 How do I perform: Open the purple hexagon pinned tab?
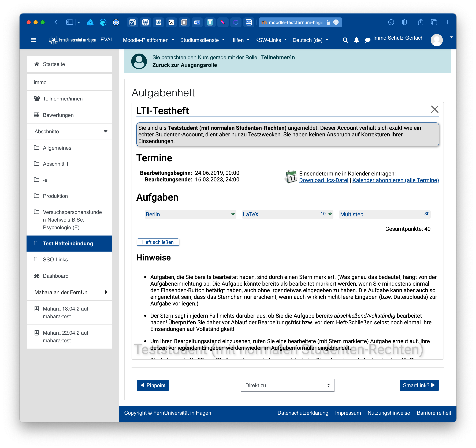pos(236,22)
